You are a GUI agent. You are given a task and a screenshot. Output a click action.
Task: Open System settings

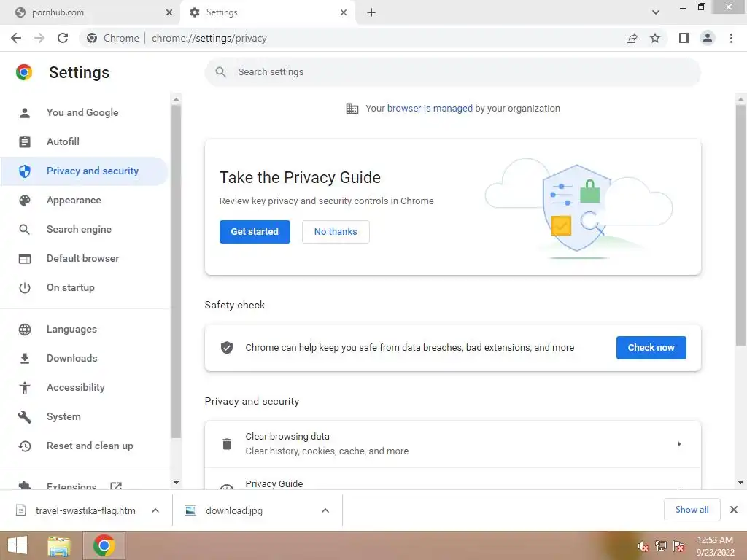pyautogui.click(x=63, y=416)
